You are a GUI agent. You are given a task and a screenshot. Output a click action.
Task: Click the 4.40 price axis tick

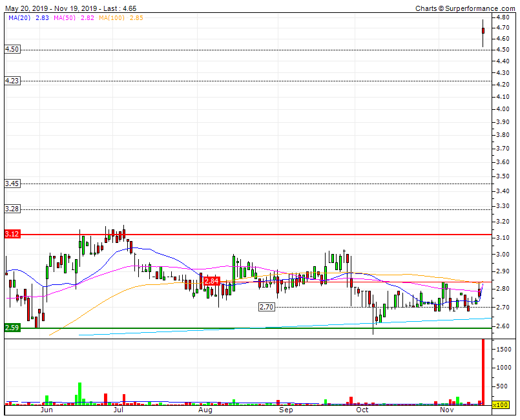[x=503, y=61]
